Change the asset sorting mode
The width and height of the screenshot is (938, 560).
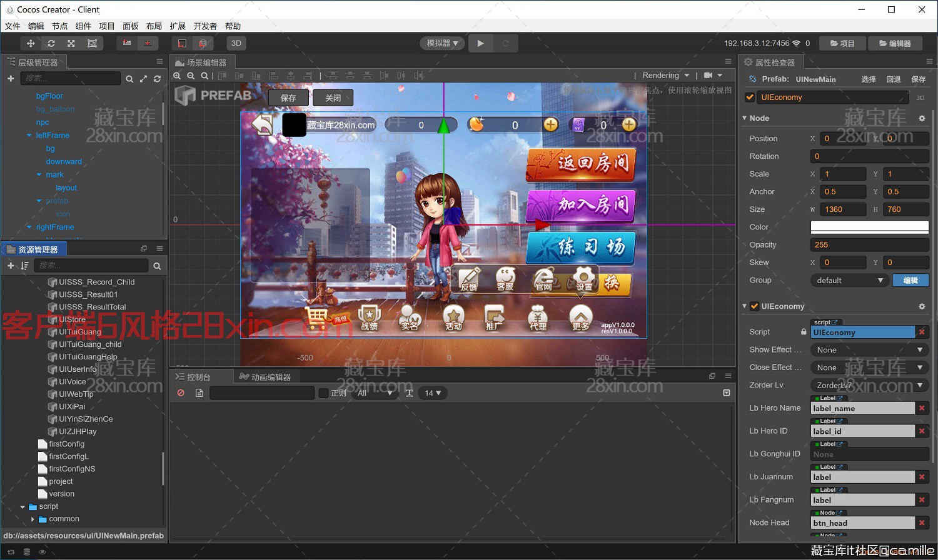coord(24,266)
